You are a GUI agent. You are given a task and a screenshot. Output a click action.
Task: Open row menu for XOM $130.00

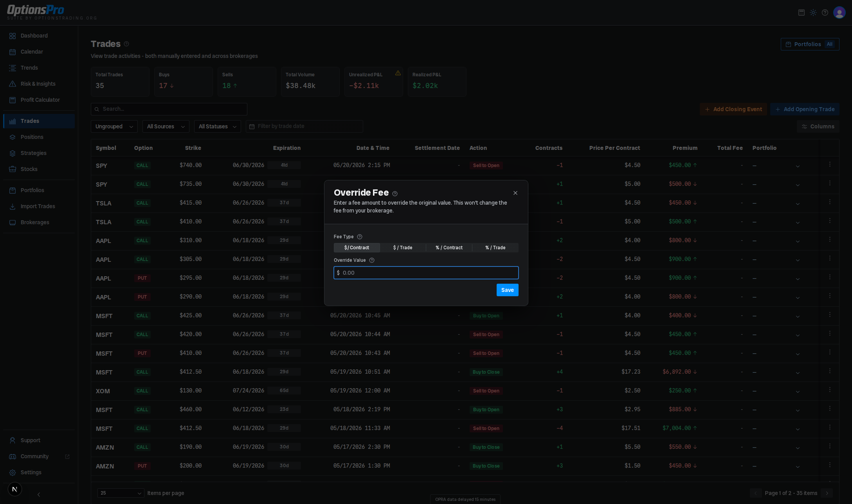pos(830,390)
